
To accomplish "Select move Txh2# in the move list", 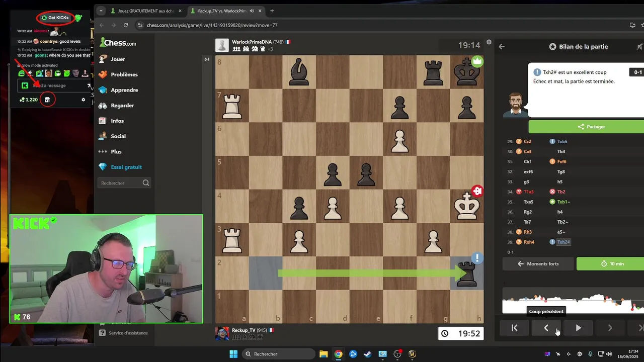I will [x=563, y=242].
